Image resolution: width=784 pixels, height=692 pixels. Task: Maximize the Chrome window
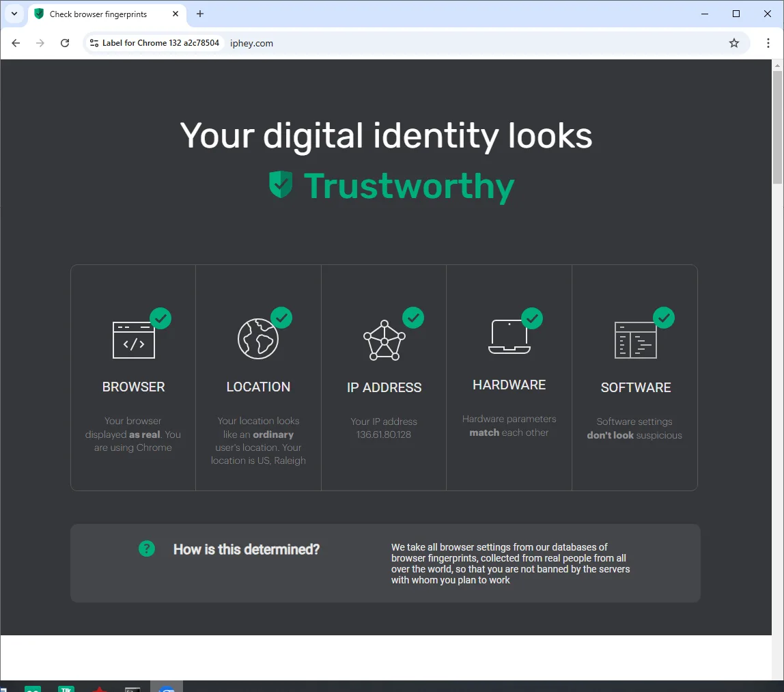pos(736,14)
